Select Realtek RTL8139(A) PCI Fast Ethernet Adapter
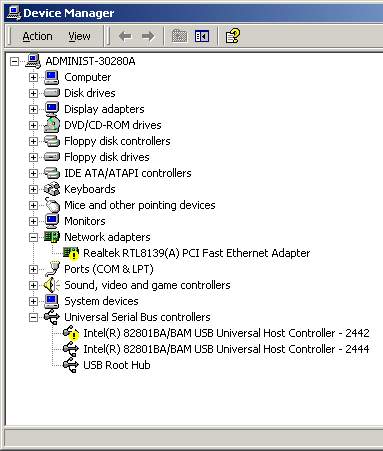Viewport: 383px width, 451px height. (197, 253)
